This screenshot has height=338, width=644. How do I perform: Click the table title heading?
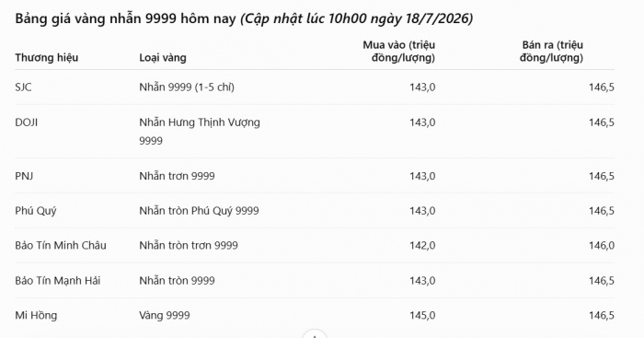[x=244, y=18]
